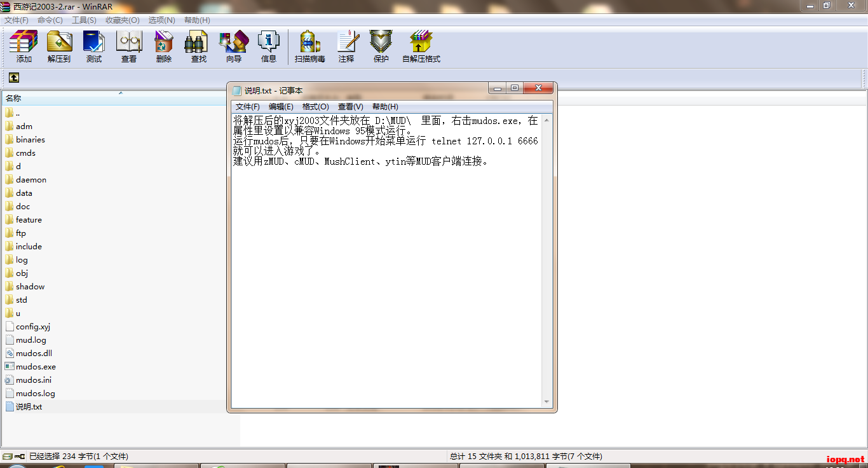Open the 查看 (View) toolbar icon
This screenshot has width=868, height=468.
point(129,46)
